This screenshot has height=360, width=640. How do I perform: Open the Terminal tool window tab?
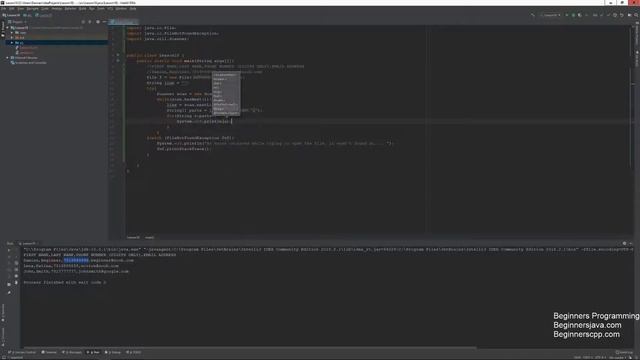(x=49, y=352)
